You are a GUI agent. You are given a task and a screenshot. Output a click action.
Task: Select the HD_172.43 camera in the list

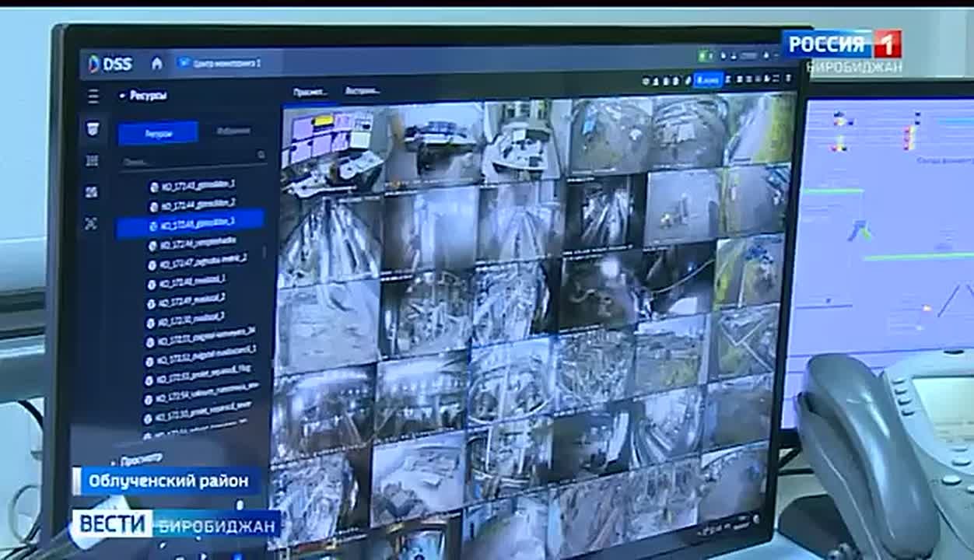click(x=191, y=187)
